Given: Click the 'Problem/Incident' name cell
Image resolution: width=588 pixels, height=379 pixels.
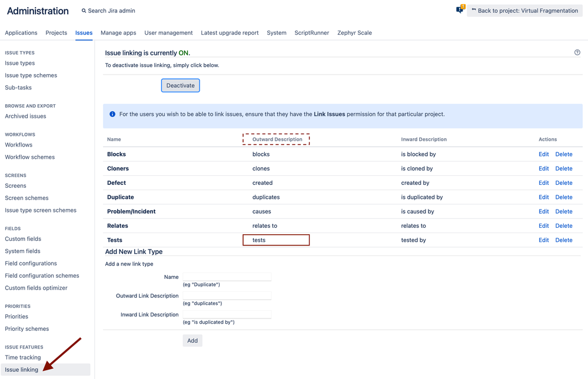Looking at the screenshot, I should 131,211.
